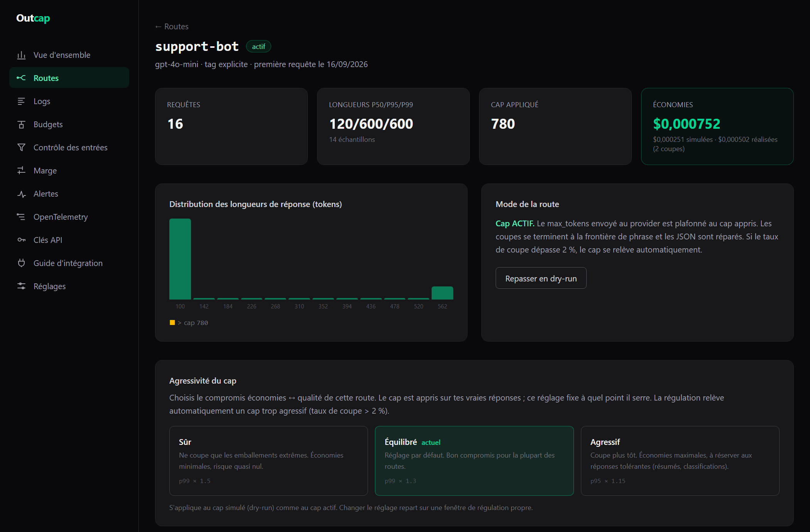Image resolution: width=810 pixels, height=532 pixels.
Task: Click the Réglages sliders icon
Action: pyautogui.click(x=21, y=286)
